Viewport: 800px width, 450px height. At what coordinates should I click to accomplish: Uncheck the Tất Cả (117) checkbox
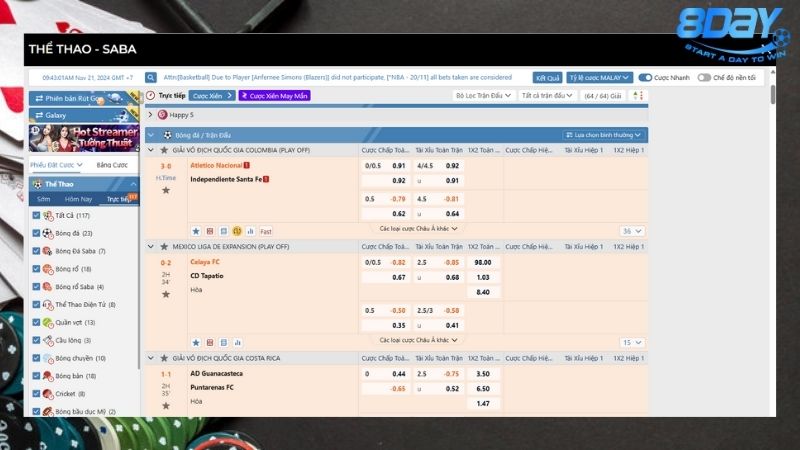36,215
